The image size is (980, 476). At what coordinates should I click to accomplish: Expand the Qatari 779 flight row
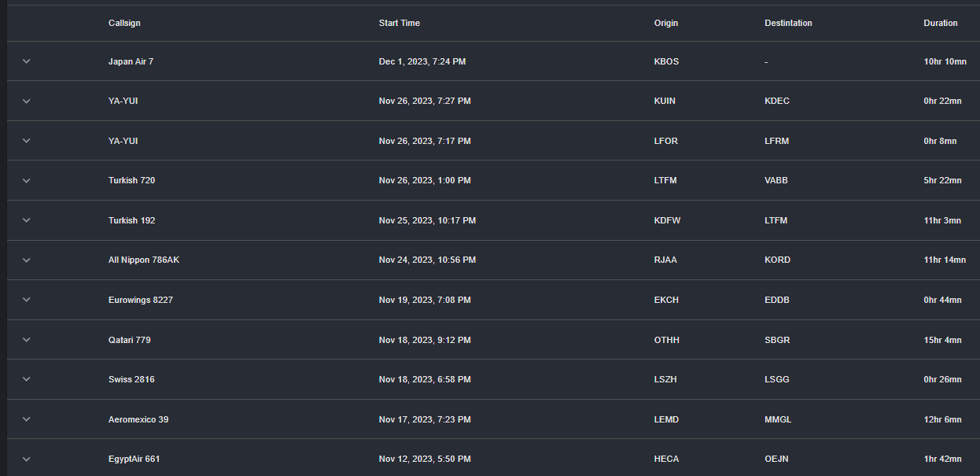point(26,340)
